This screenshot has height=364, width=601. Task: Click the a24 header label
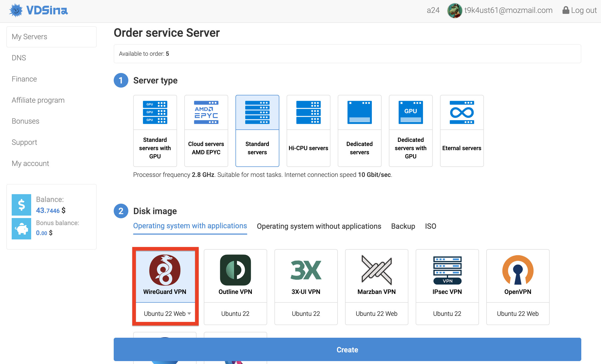point(433,10)
